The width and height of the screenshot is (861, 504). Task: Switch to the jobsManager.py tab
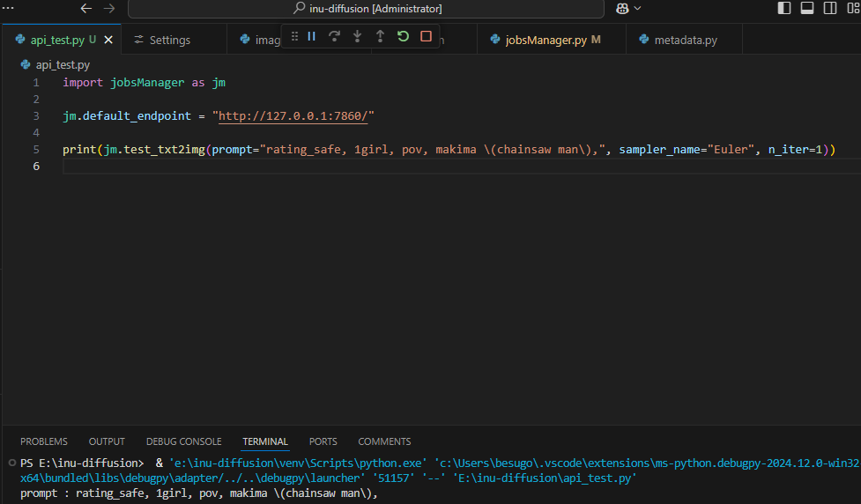coord(546,40)
